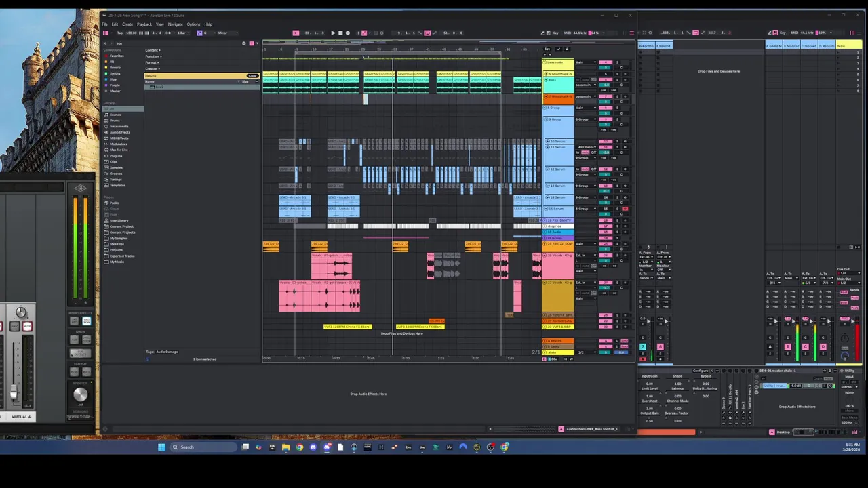Clear the browser Results filter
The image size is (868, 488).
point(252,75)
